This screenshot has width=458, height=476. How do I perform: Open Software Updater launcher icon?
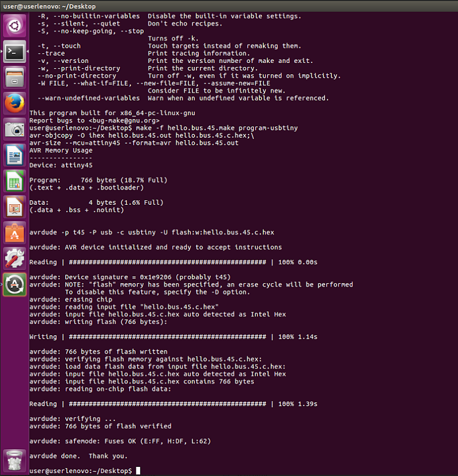(14, 284)
